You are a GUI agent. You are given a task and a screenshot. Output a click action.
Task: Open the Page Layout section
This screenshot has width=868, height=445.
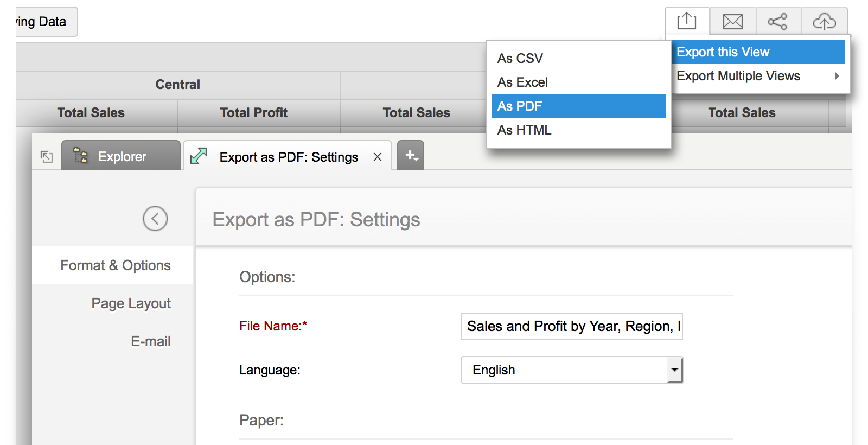(131, 303)
